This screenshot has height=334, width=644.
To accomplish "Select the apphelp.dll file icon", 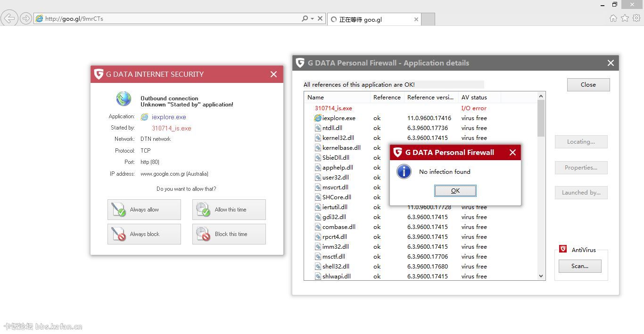I will click(x=318, y=168).
